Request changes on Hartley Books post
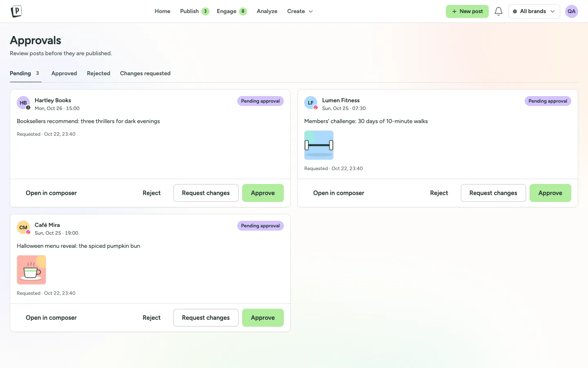This screenshot has height=368, width=588. (x=206, y=193)
